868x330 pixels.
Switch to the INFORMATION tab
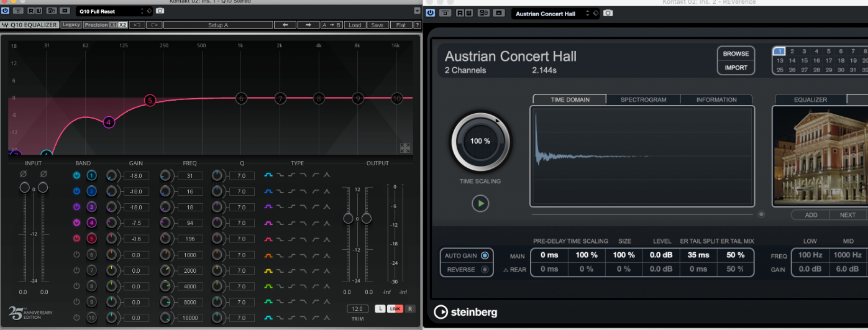point(716,99)
